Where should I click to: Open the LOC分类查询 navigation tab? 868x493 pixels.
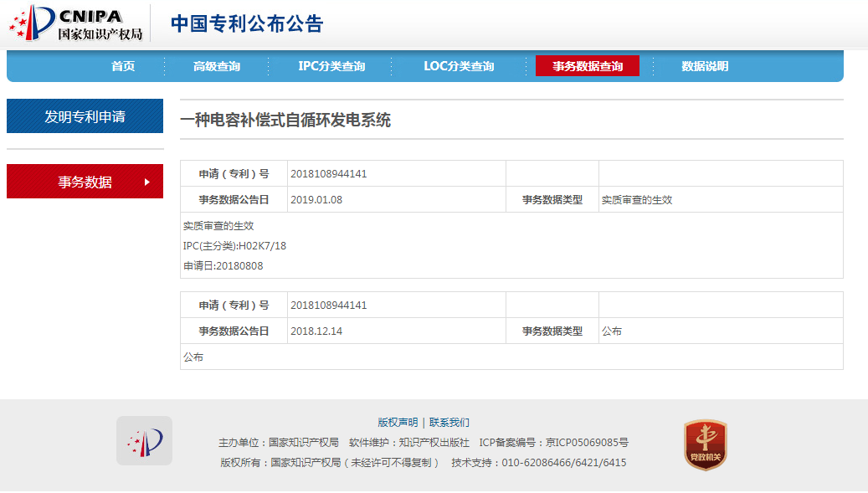tap(459, 66)
